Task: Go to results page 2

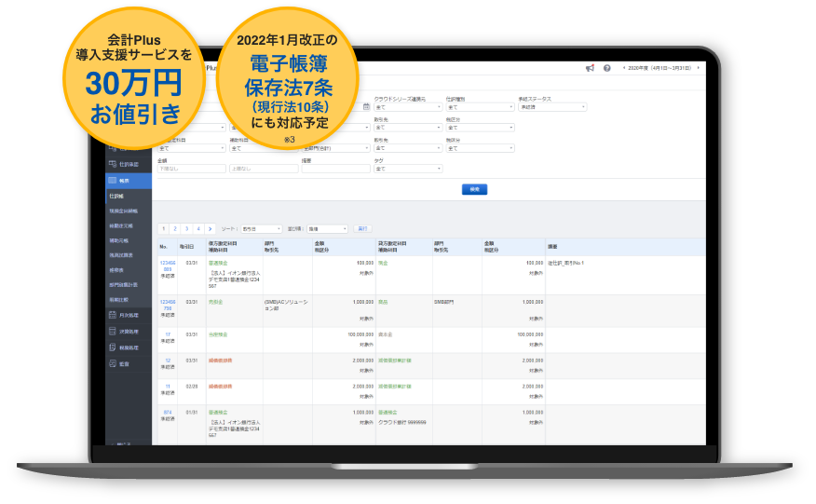Action: tap(175, 229)
